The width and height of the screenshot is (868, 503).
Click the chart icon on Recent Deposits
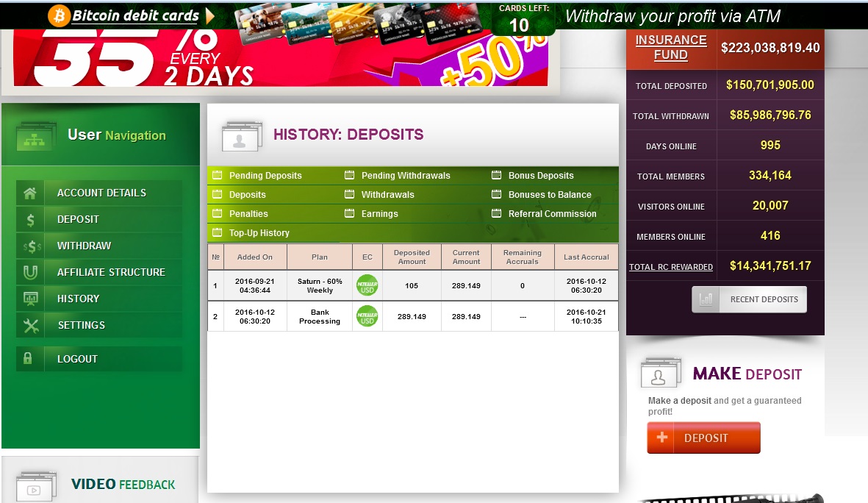(x=706, y=299)
